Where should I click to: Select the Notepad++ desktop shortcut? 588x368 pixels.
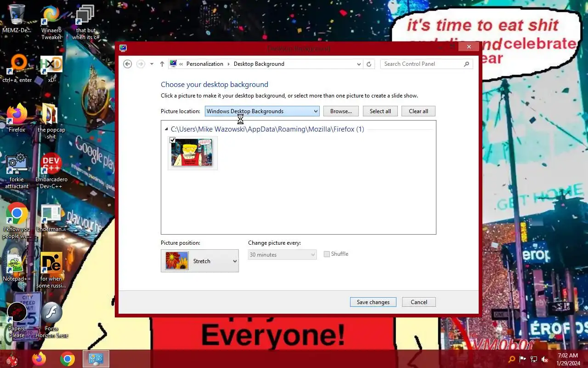[x=17, y=267]
